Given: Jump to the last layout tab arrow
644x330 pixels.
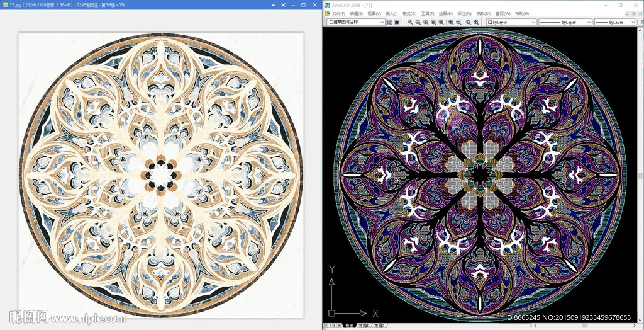Looking at the screenshot, I should coord(339,326).
